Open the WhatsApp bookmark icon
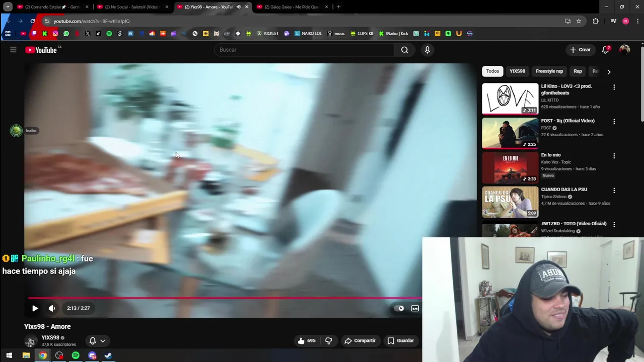This screenshot has width=644, height=362. coord(66,34)
